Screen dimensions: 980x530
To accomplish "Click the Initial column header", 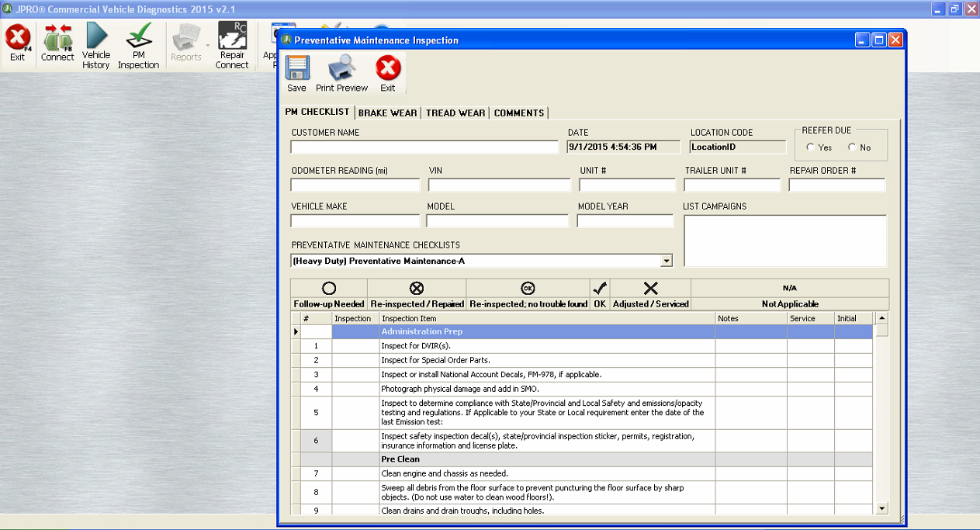I will coord(854,318).
